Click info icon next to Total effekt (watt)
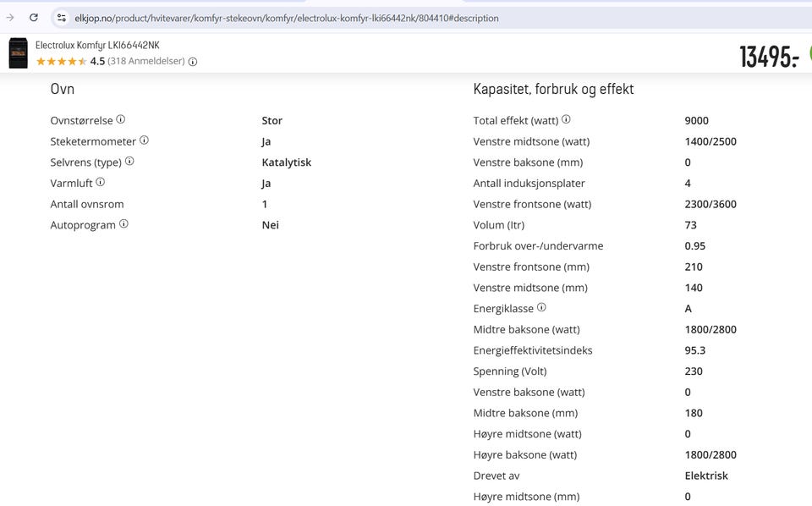 [566, 119]
